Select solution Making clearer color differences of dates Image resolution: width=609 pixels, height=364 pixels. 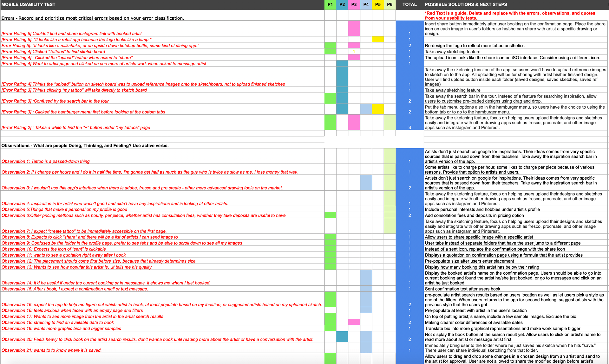(516, 322)
